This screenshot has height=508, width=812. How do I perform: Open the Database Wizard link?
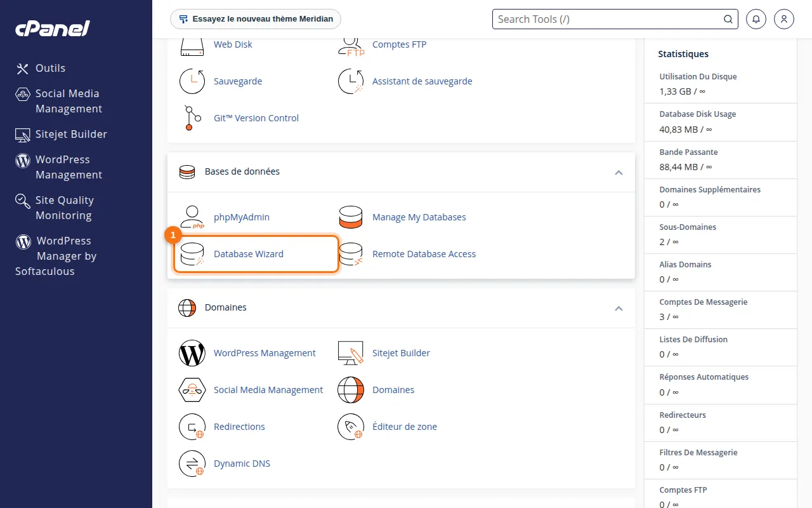click(249, 254)
